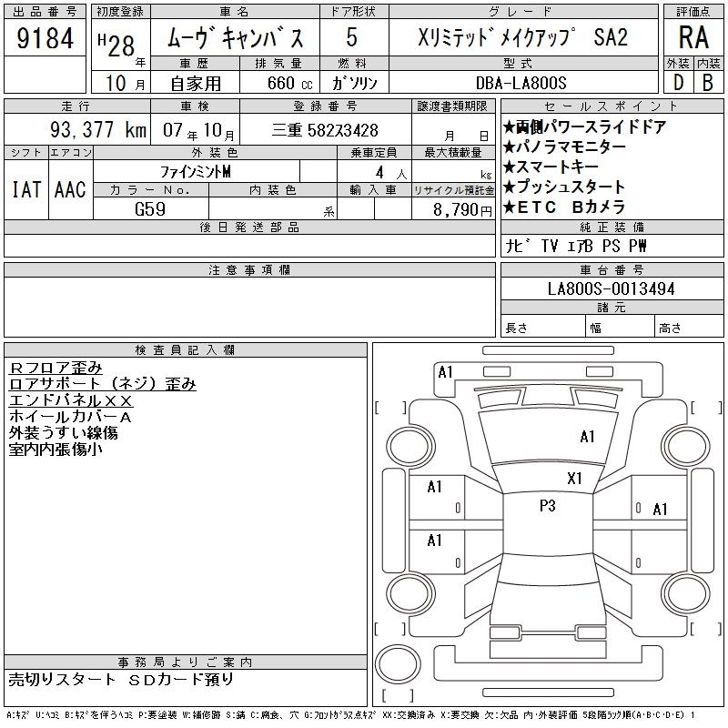This screenshot has height=728, width=728.
Task: Click sales point パノラマモニター
Action: click(564, 147)
